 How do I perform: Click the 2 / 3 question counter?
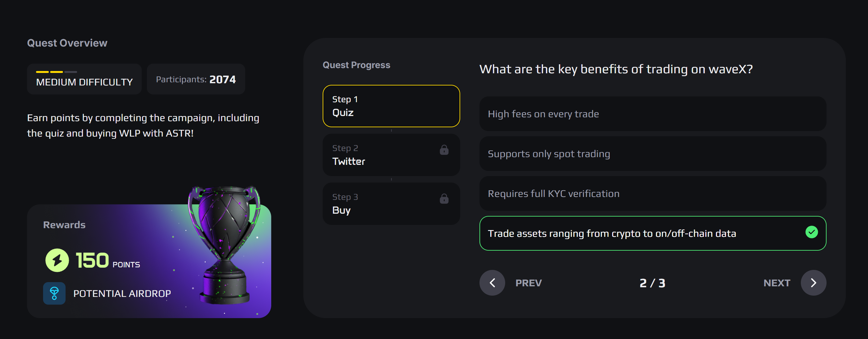pyautogui.click(x=652, y=283)
